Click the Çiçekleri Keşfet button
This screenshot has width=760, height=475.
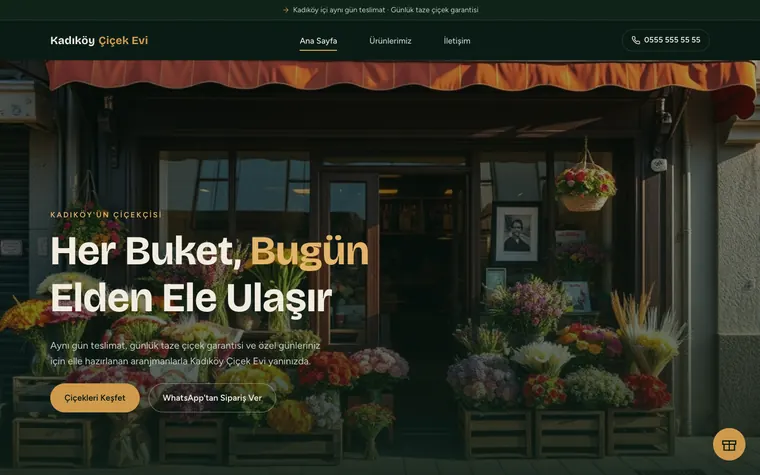click(x=95, y=398)
